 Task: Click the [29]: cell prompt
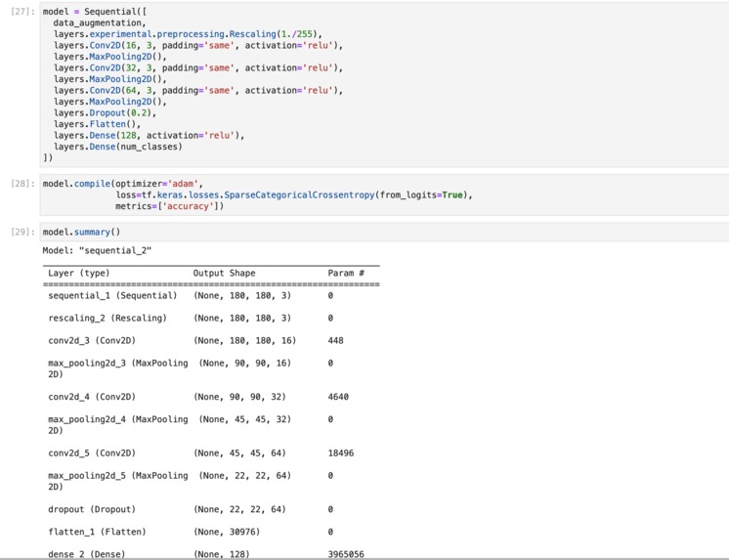click(x=22, y=232)
